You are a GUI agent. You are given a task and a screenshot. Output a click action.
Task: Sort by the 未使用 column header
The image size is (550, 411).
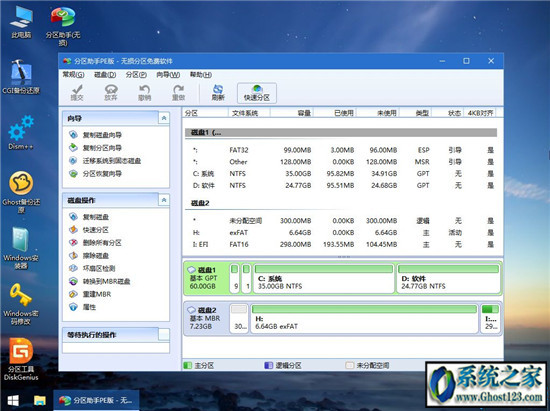tap(378, 113)
